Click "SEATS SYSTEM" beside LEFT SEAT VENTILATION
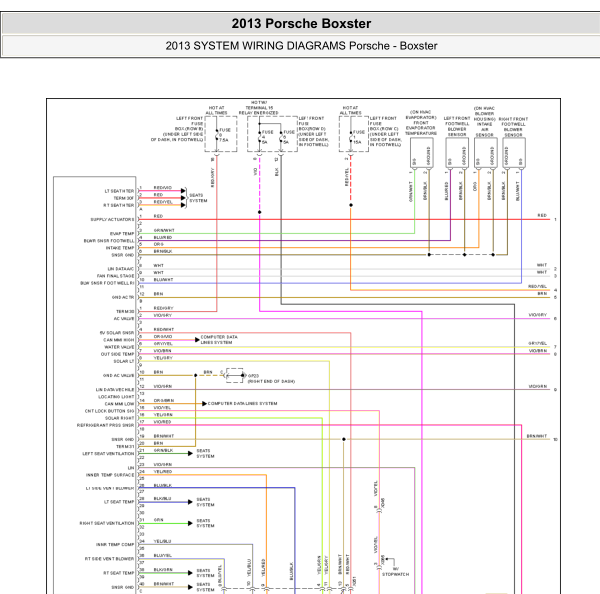This screenshot has width=600, height=594. 205,454
